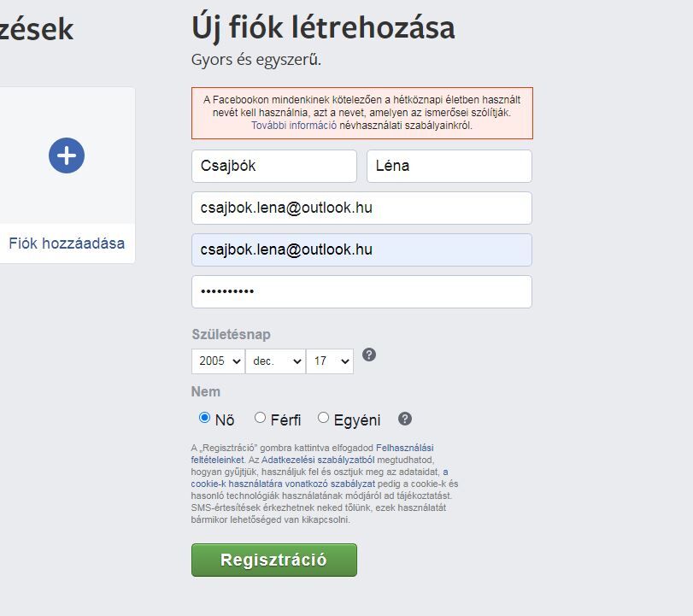
Task: Select the Férfi gender radio button
Action: (261, 418)
